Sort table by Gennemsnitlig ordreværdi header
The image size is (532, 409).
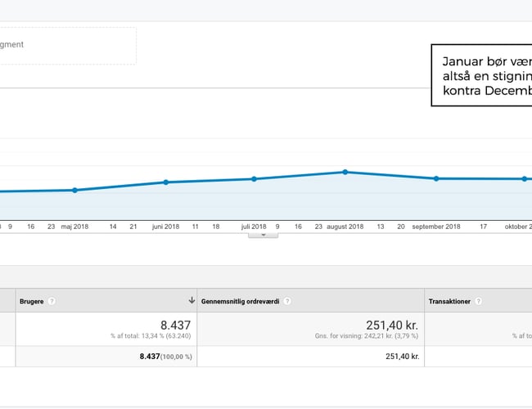point(241,301)
